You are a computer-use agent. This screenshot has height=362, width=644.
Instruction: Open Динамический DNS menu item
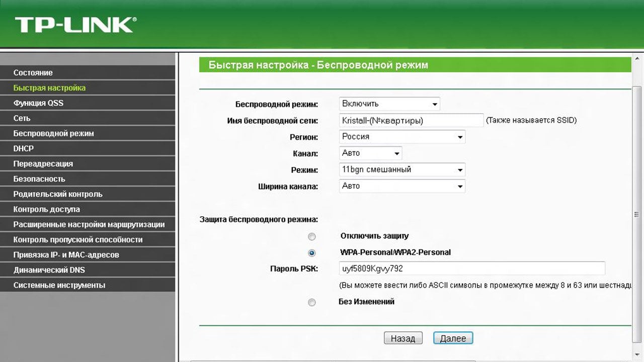click(x=88, y=270)
